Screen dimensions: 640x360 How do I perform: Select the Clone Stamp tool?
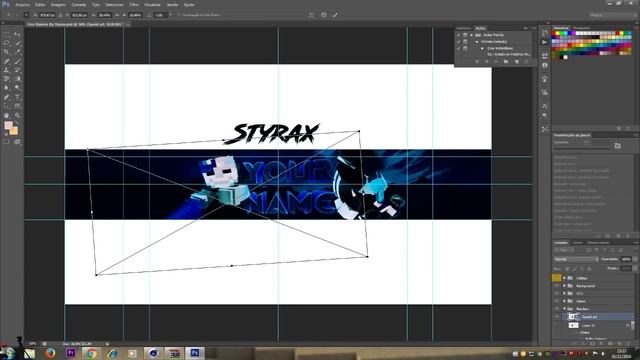pos(7,70)
